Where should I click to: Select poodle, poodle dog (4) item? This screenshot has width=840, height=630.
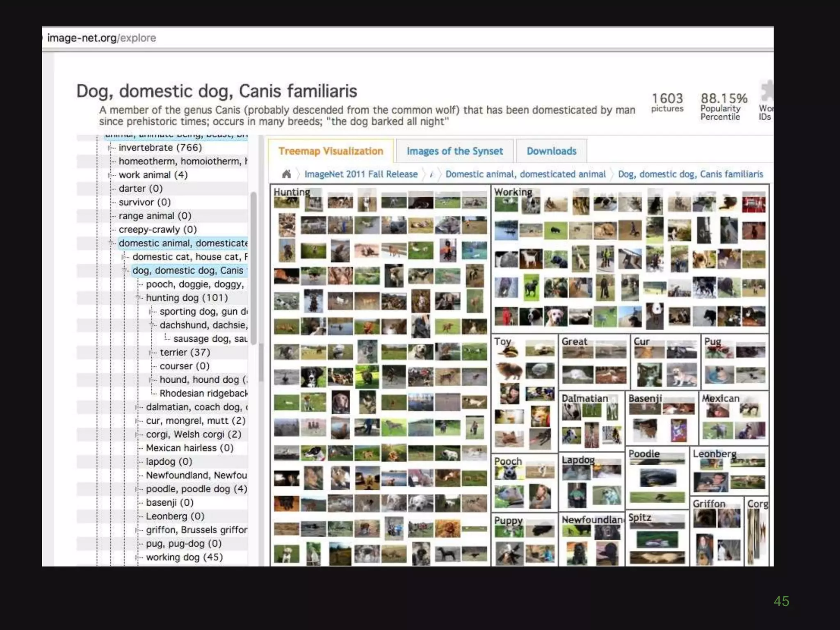196,489
